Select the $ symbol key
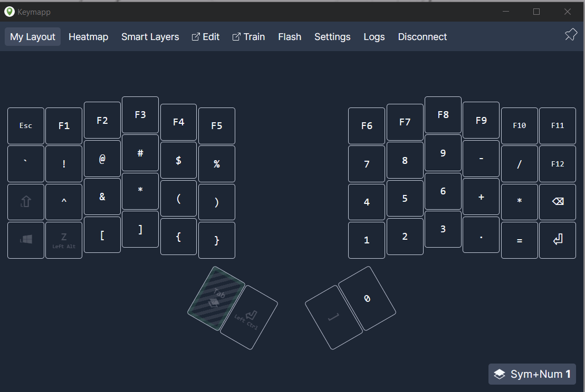 coord(178,160)
